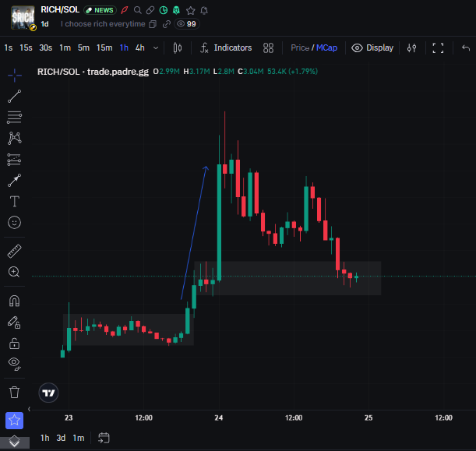Open chart settings sliders icon
The height and width of the screenshot is (451, 476).
pos(411,48)
